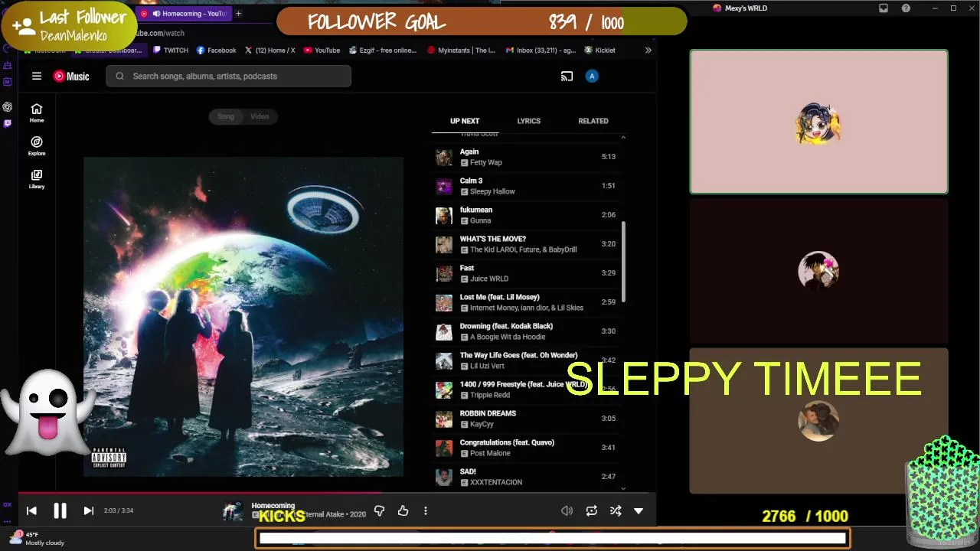Click the Cast to device icon
Image resolution: width=980 pixels, height=551 pixels.
coord(567,76)
